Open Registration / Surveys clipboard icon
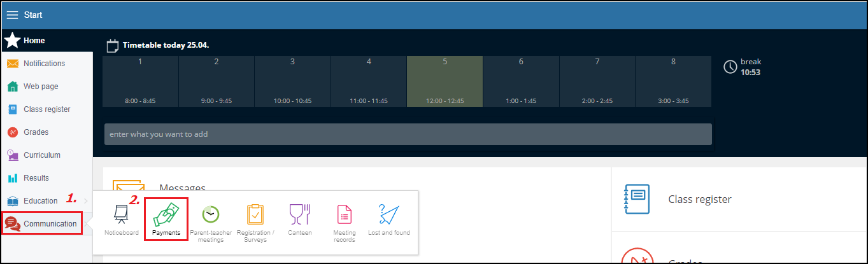The image size is (868, 264). click(x=255, y=214)
